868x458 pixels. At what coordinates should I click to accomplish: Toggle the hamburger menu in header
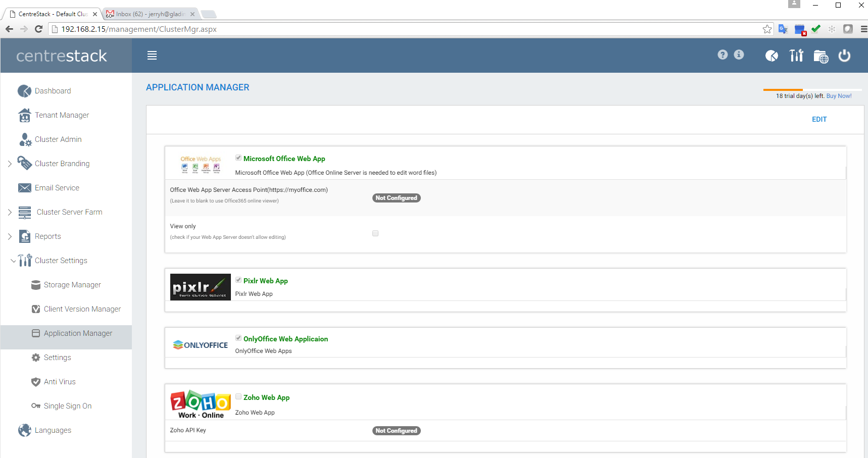click(x=152, y=56)
